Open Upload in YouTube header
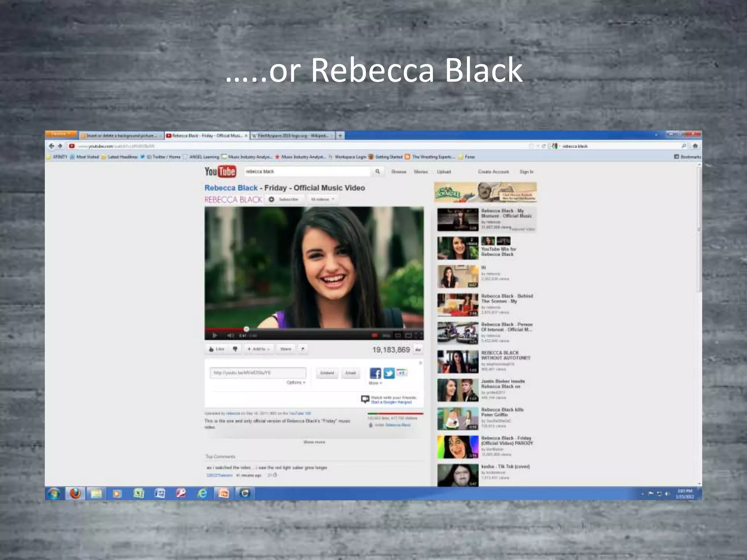Screen dimensions: 747x560 tap(444, 172)
